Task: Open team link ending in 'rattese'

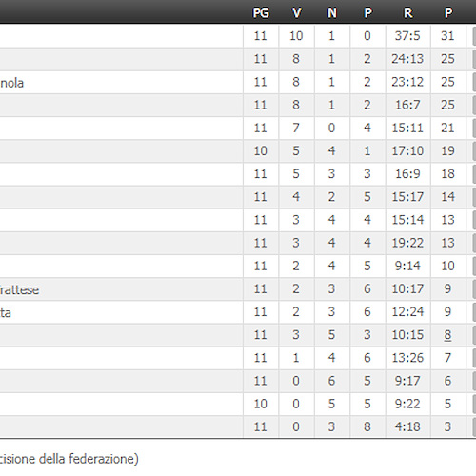Action: [19, 290]
